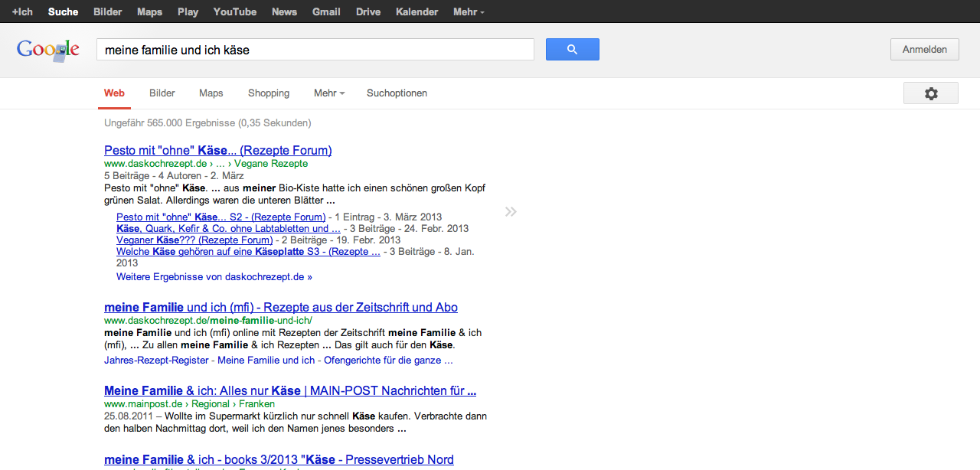
Task: Open YouTube from the top navigation bar
Action: coord(234,12)
